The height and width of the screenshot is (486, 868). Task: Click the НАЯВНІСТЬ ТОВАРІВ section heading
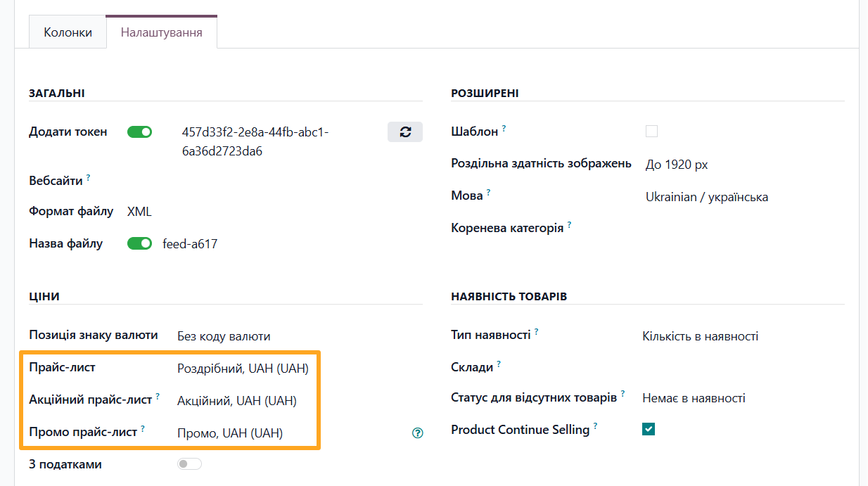click(x=509, y=296)
